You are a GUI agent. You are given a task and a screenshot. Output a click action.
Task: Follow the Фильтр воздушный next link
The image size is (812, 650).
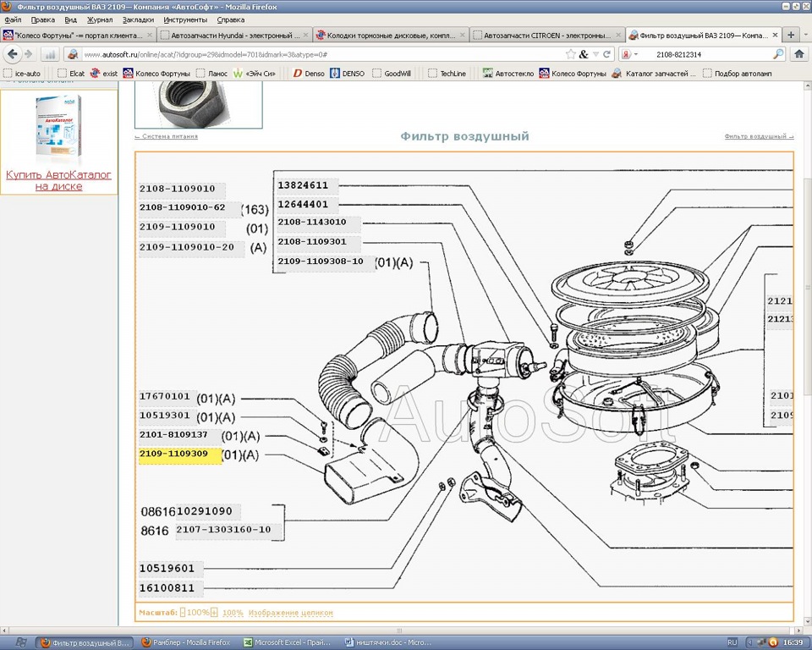coord(759,136)
